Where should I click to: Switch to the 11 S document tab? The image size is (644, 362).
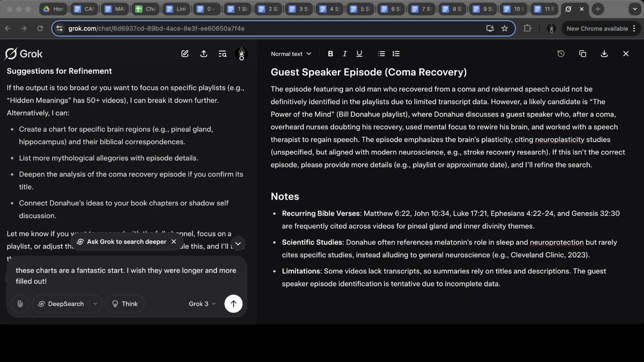[x=544, y=9]
